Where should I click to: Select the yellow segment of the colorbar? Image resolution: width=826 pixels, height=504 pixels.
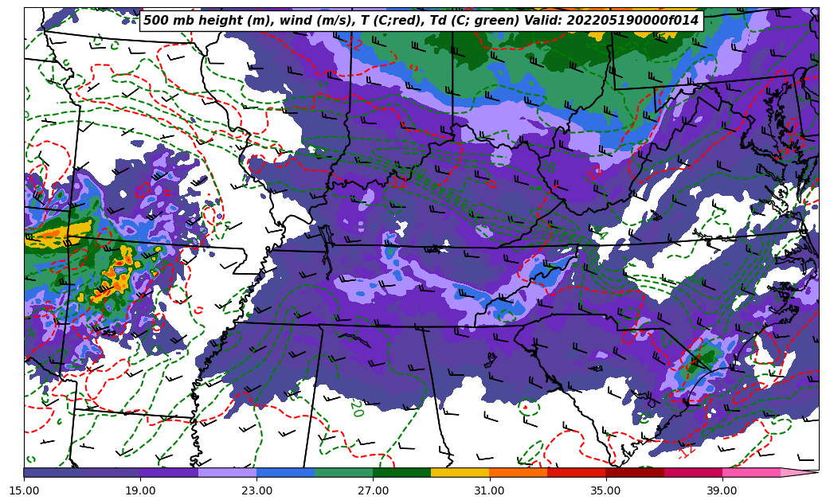(460, 472)
